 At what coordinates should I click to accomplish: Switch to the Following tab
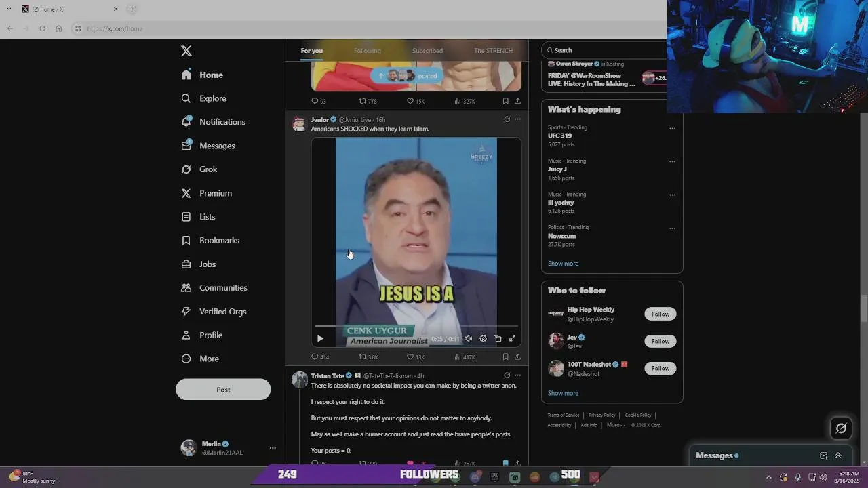click(367, 51)
